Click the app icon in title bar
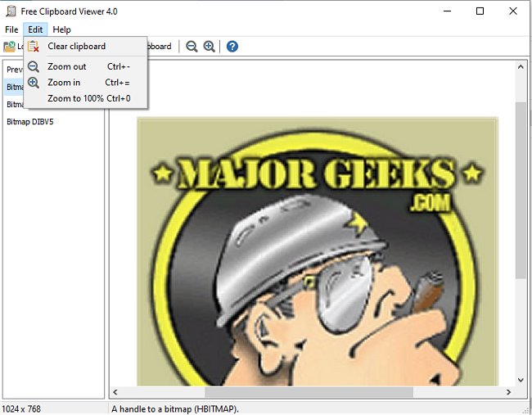This screenshot has height=415, width=532. coord(11,11)
